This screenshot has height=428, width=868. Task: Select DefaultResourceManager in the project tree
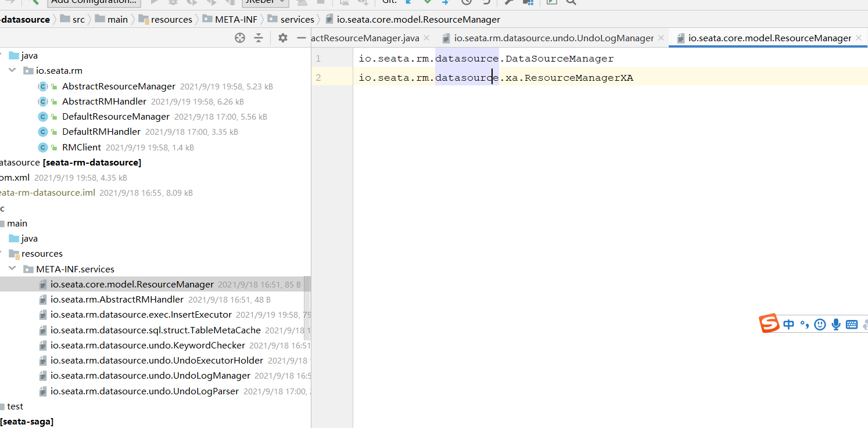[x=116, y=116]
